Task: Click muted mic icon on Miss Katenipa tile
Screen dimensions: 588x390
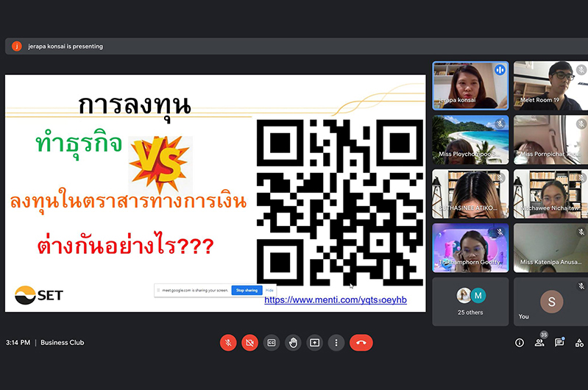Action: pyautogui.click(x=581, y=232)
